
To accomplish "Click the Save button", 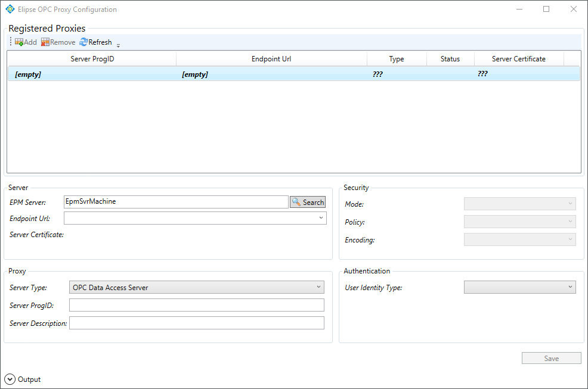I will (x=551, y=357).
